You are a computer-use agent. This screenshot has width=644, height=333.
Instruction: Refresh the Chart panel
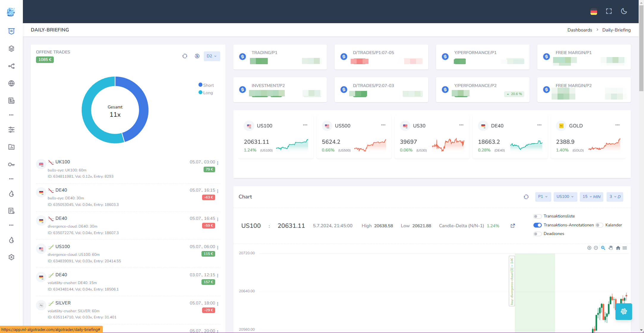click(x=526, y=197)
